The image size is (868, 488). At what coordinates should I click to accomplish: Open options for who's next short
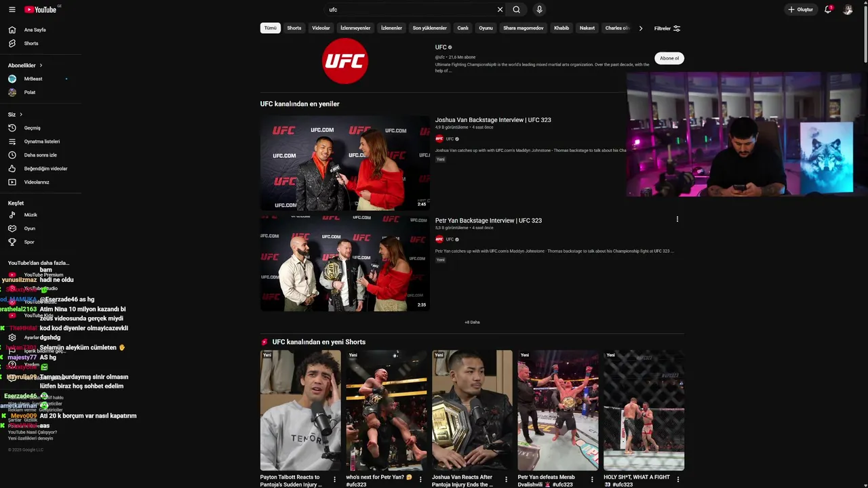point(420,479)
